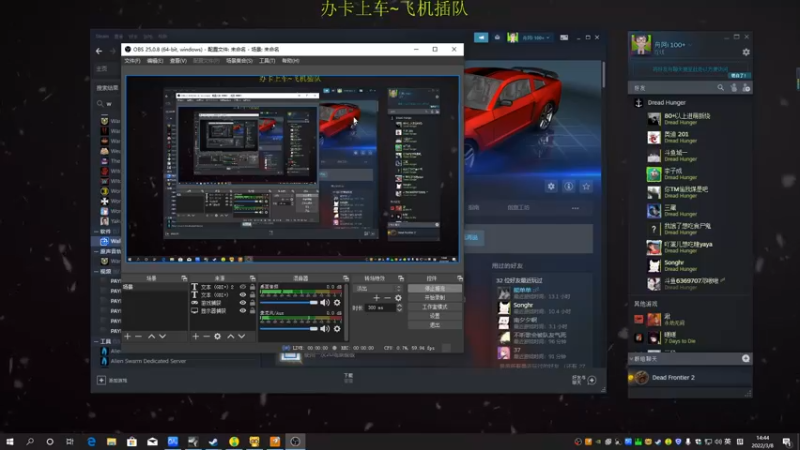Open 设置 from OBS controls
Screen dimensions: 800x450
[435, 316]
